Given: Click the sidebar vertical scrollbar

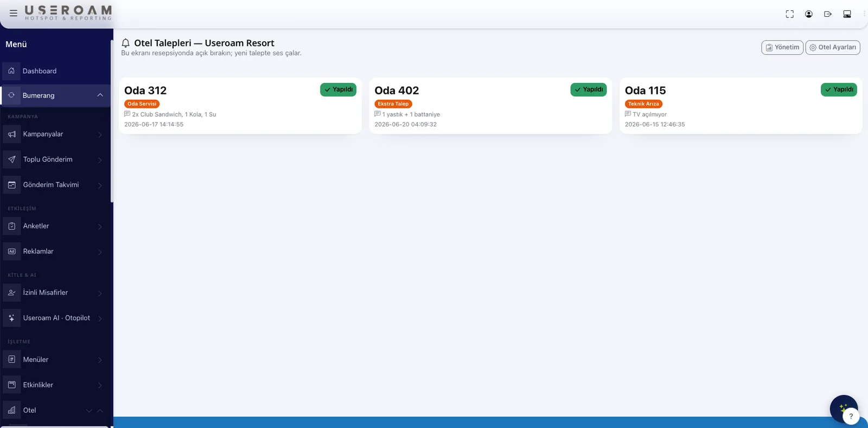Looking at the screenshot, I should (x=112, y=121).
